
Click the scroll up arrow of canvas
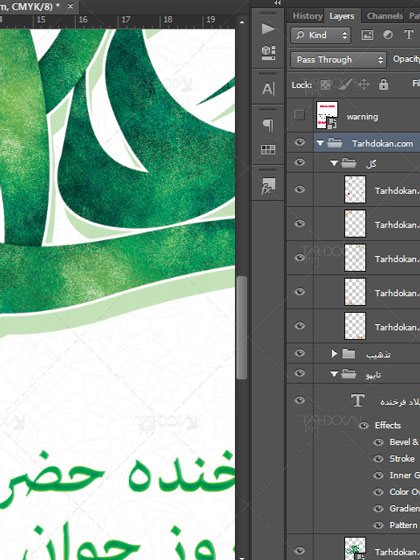(242, 22)
